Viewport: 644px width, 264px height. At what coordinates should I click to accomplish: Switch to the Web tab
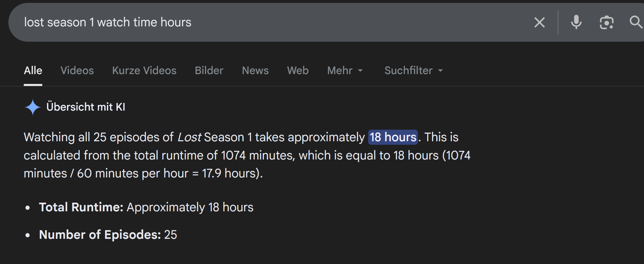click(x=298, y=70)
